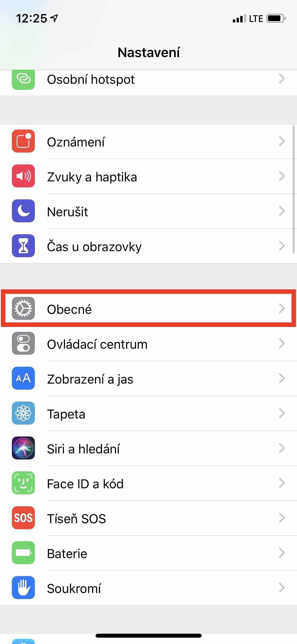
Task: Tap the Zvuky a haptika speaker icon
Action: (23, 176)
